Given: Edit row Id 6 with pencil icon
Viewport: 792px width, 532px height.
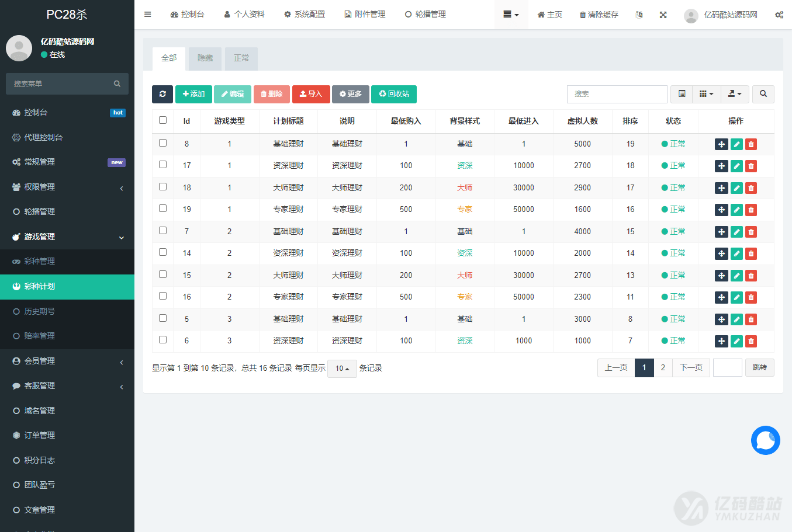Looking at the screenshot, I should pyautogui.click(x=736, y=341).
